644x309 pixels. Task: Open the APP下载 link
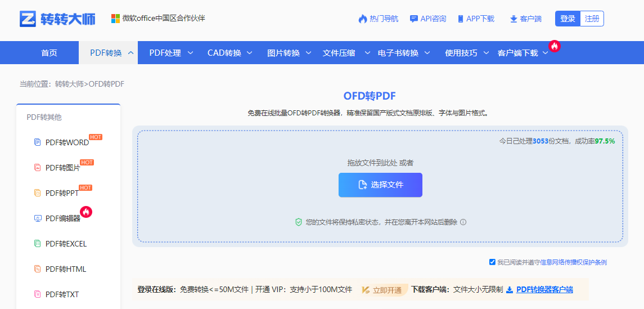tap(480, 19)
